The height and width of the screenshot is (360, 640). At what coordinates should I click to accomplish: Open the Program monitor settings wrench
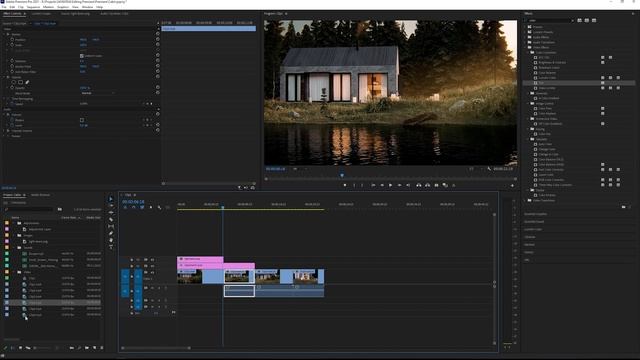(x=489, y=169)
